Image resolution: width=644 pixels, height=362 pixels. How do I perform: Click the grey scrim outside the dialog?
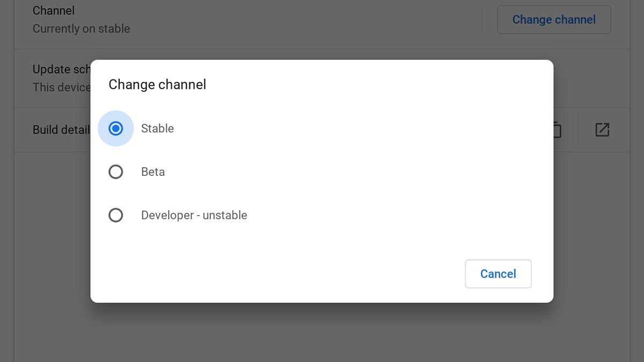pyautogui.click(x=322, y=338)
